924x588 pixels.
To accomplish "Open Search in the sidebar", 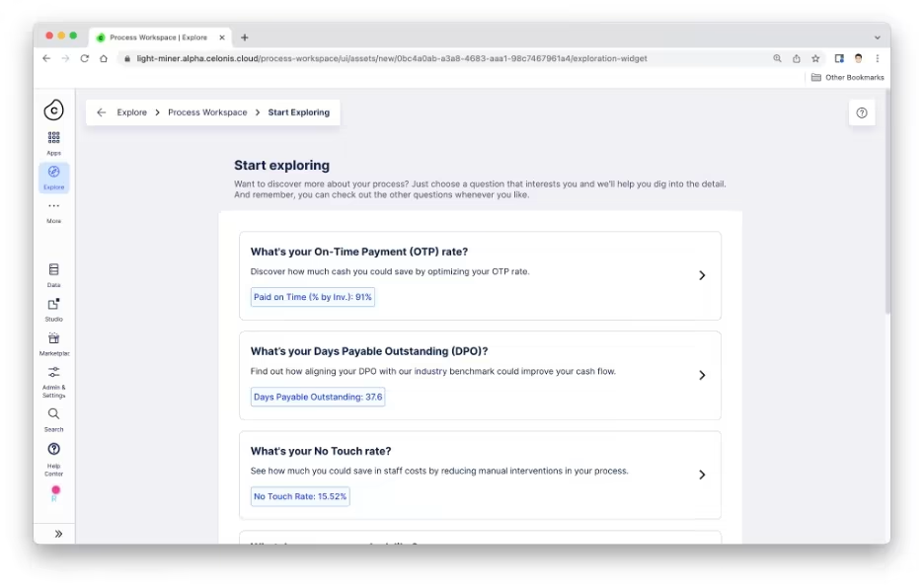I will (x=53, y=420).
